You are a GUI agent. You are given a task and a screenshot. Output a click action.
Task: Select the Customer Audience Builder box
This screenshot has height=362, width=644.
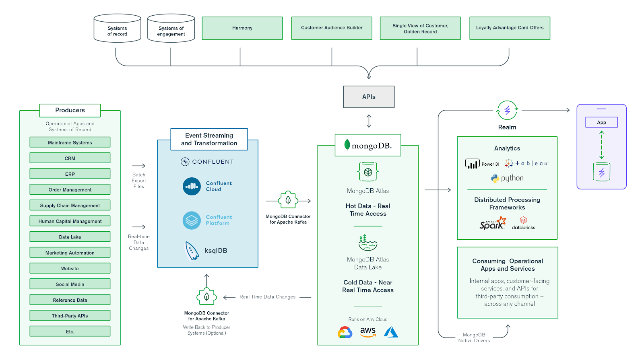pos(332,28)
